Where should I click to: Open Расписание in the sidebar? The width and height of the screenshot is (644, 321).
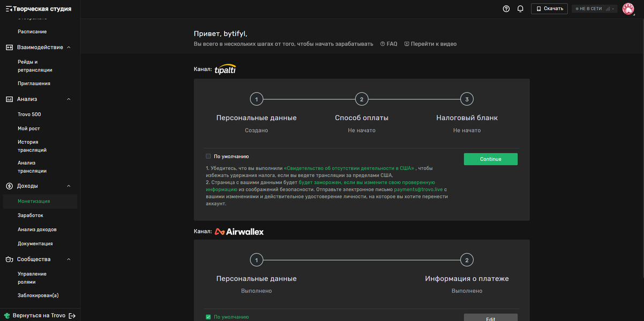coord(32,32)
